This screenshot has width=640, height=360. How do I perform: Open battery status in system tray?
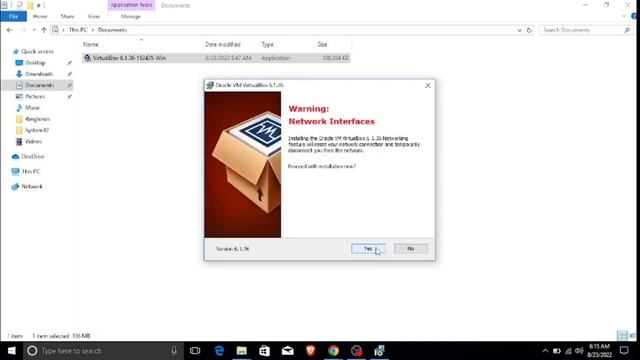click(x=557, y=351)
